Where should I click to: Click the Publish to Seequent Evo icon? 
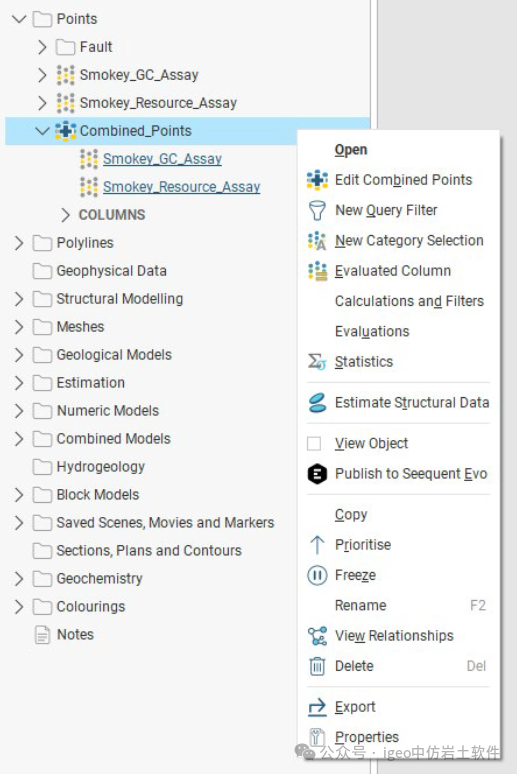(x=317, y=474)
